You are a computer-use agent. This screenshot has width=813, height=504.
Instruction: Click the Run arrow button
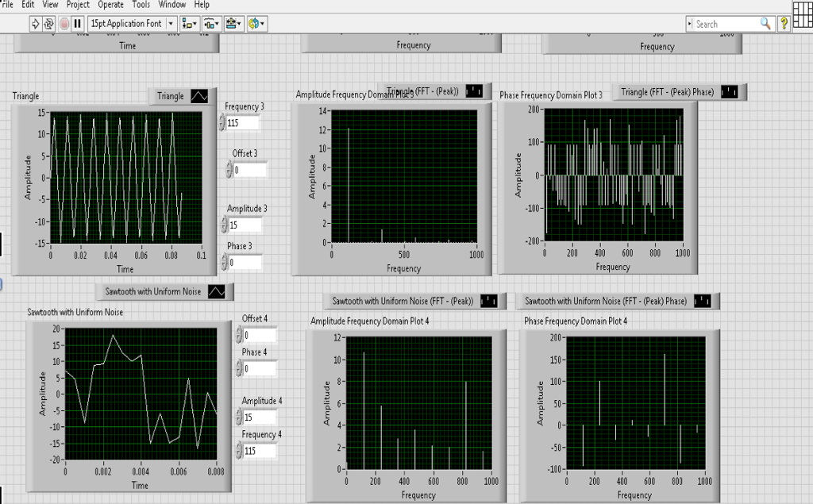point(35,24)
